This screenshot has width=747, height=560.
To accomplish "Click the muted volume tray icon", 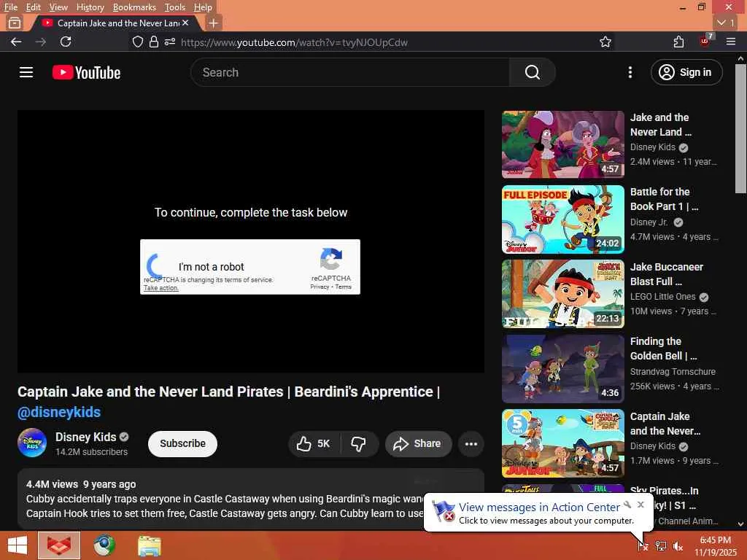I will [678, 546].
